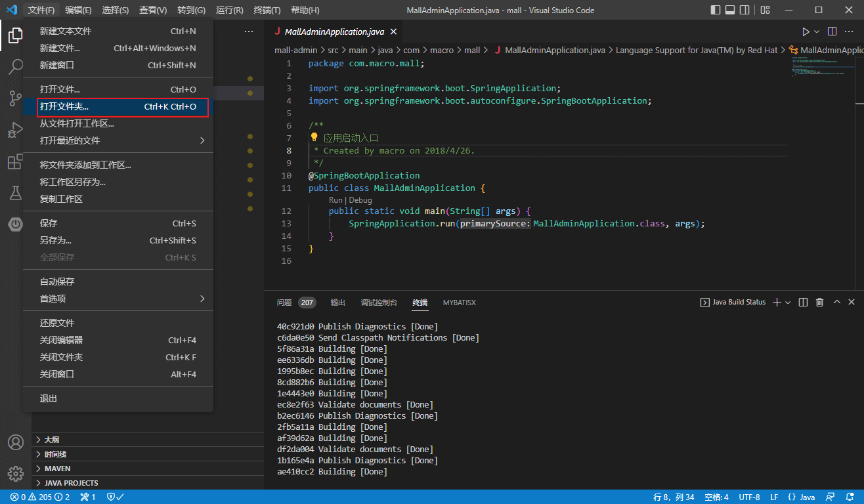Open 终端(T) menu

267,10
